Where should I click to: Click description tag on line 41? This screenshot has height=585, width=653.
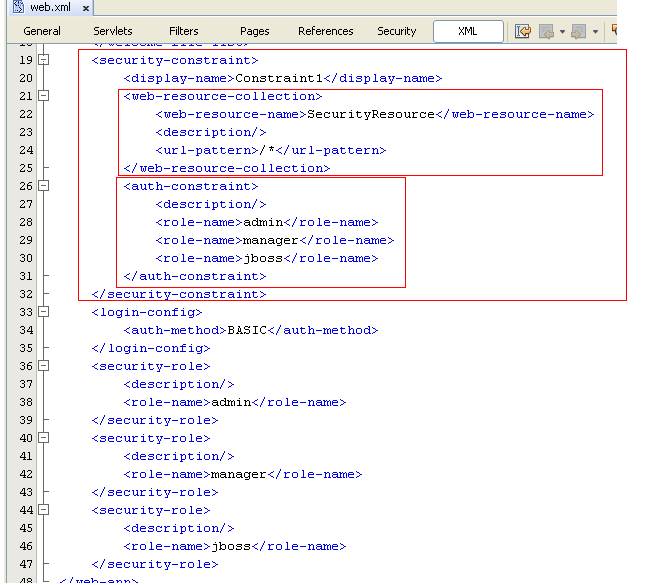pyautogui.click(x=179, y=456)
